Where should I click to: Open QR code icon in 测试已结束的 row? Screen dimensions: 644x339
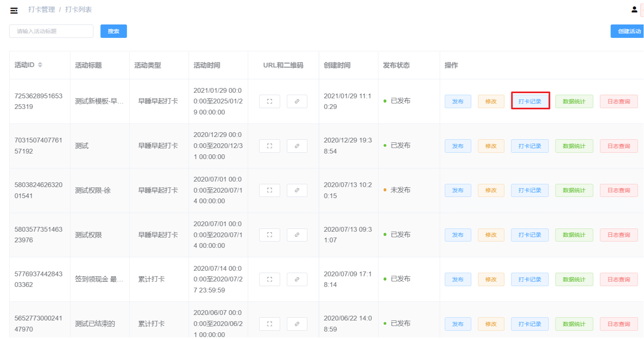click(269, 324)
